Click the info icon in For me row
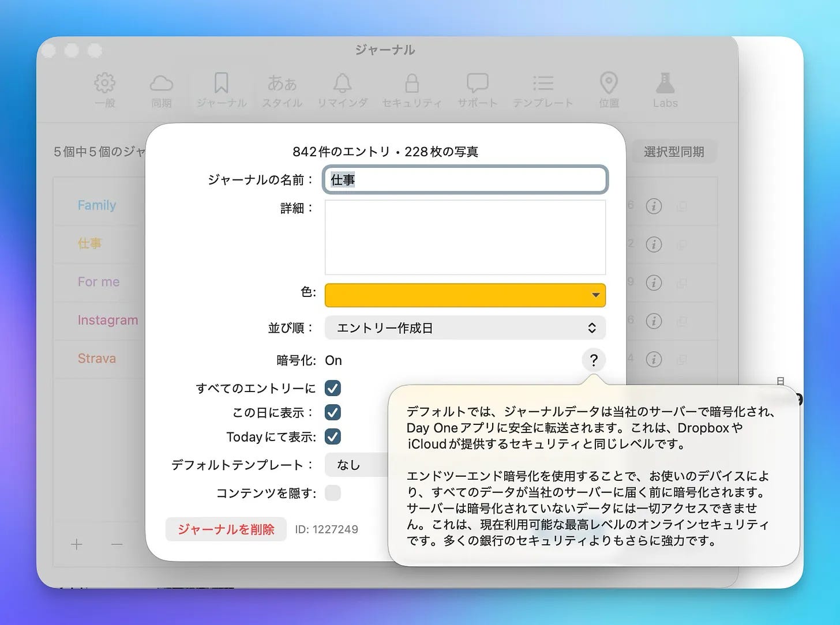The image size is (840, 625). 654,283
